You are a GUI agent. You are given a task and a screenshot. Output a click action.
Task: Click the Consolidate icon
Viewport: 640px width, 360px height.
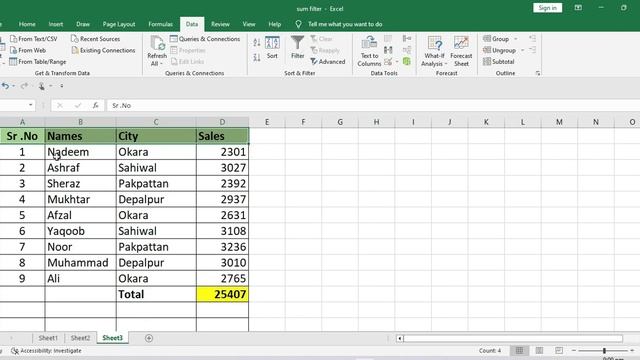[x=407, y=38]
